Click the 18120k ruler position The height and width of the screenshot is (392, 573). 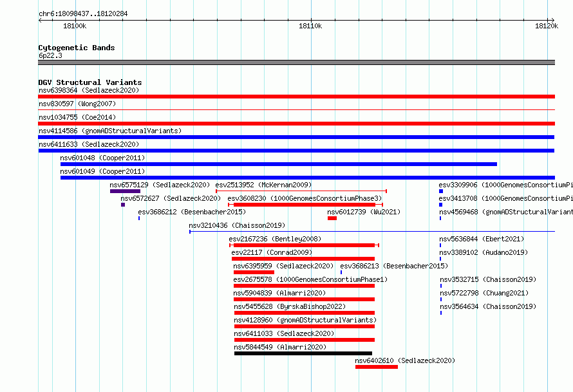coord(547,26)
